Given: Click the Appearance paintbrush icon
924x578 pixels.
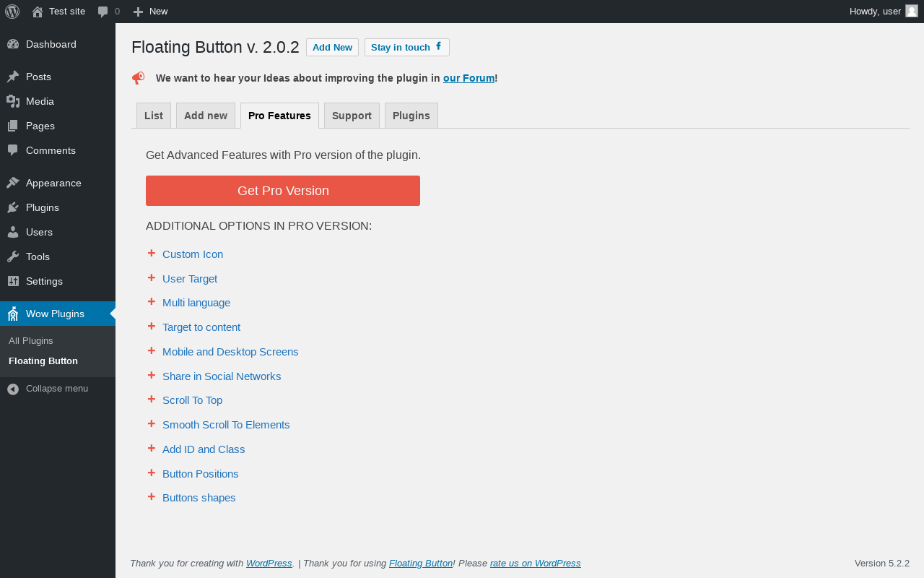Looking at the screenshot, I should 13,183.
